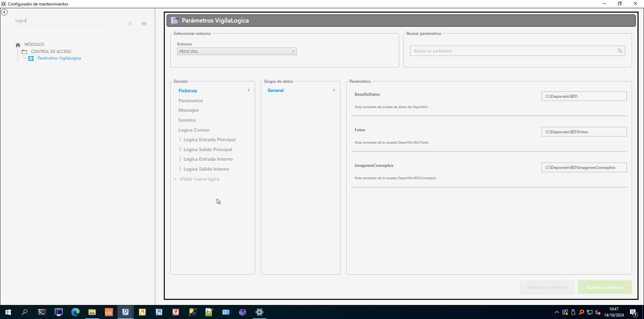Click the magnifier icon in parameter search
The width and height of the screenshot is (644, 319).
point(620,51)
